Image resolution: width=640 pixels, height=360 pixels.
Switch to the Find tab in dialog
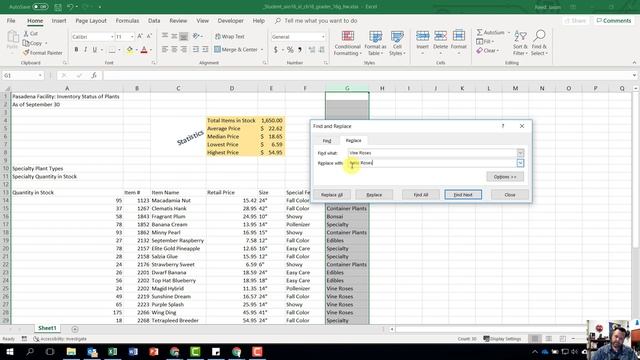click(327, 140)
